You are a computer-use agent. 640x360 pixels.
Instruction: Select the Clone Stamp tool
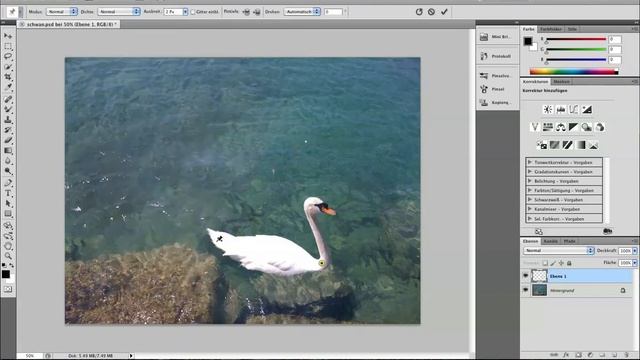click(x=8, y=120)
